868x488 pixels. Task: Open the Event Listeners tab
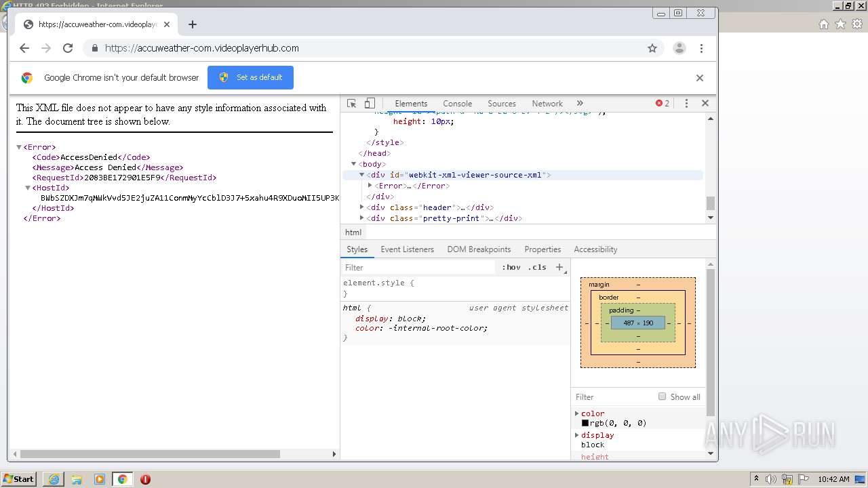tap(407, 249)
